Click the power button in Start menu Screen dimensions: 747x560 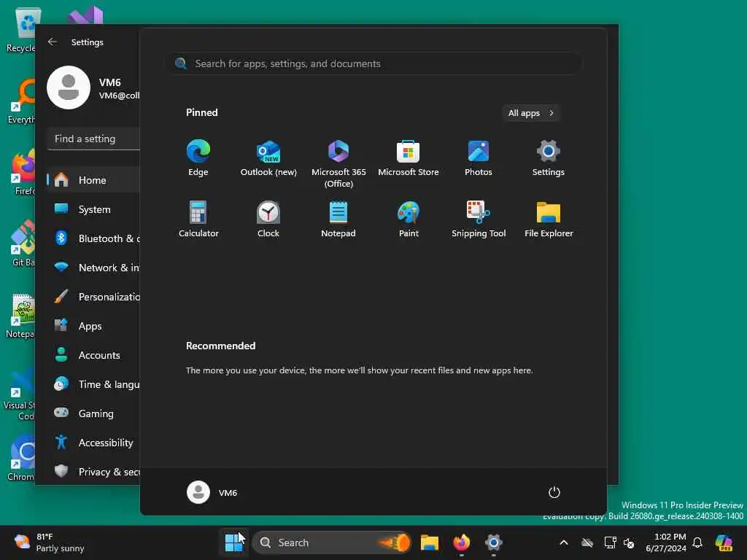(x=554, y=492)
